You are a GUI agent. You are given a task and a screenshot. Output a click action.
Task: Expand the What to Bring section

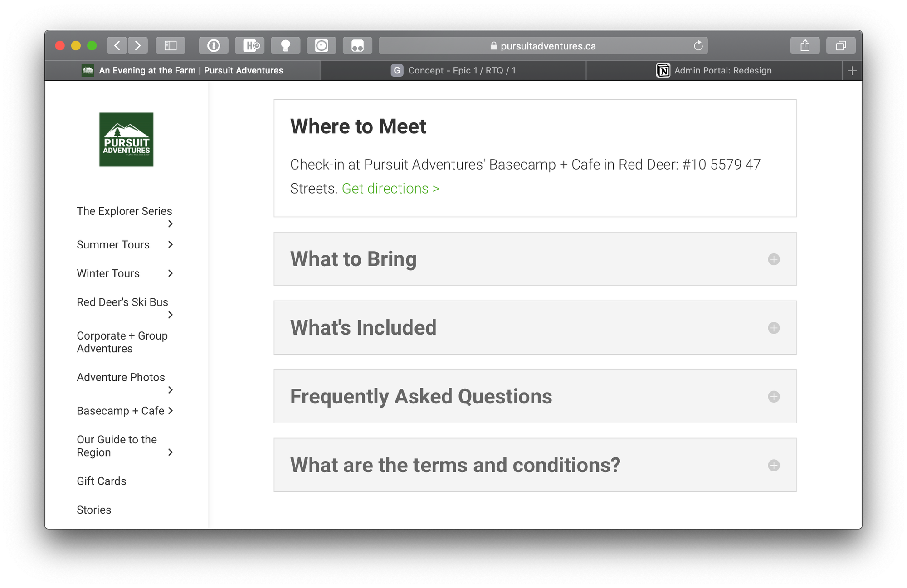774,259
